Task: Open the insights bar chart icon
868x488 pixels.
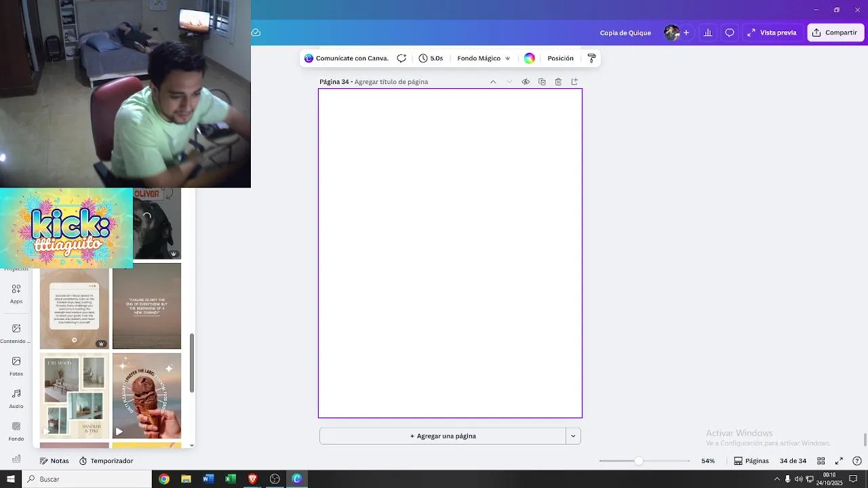Action: click(x=707, y=33)
